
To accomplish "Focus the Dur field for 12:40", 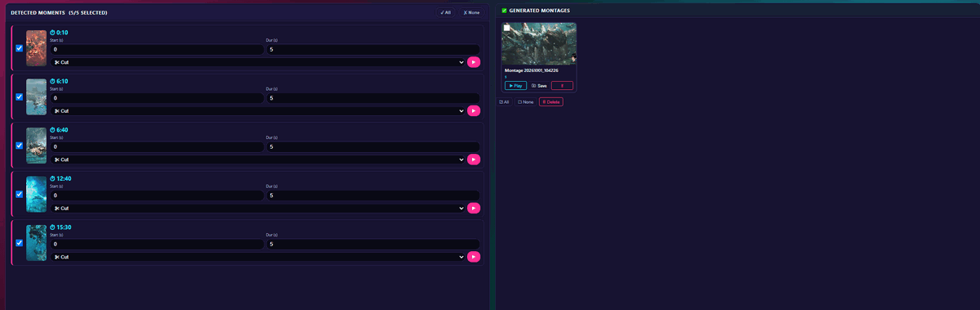I will click(x=373, y=195).
